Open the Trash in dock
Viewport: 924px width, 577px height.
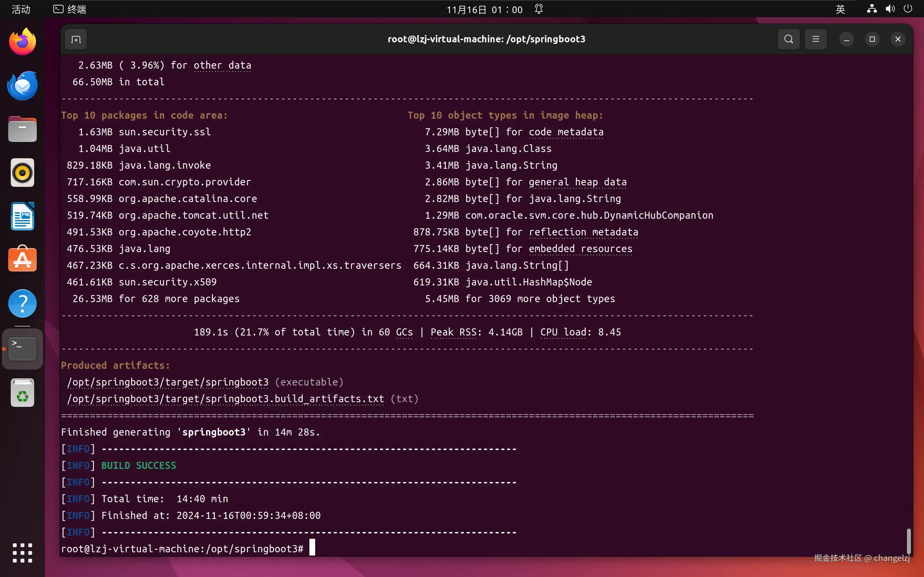point(22,393)
